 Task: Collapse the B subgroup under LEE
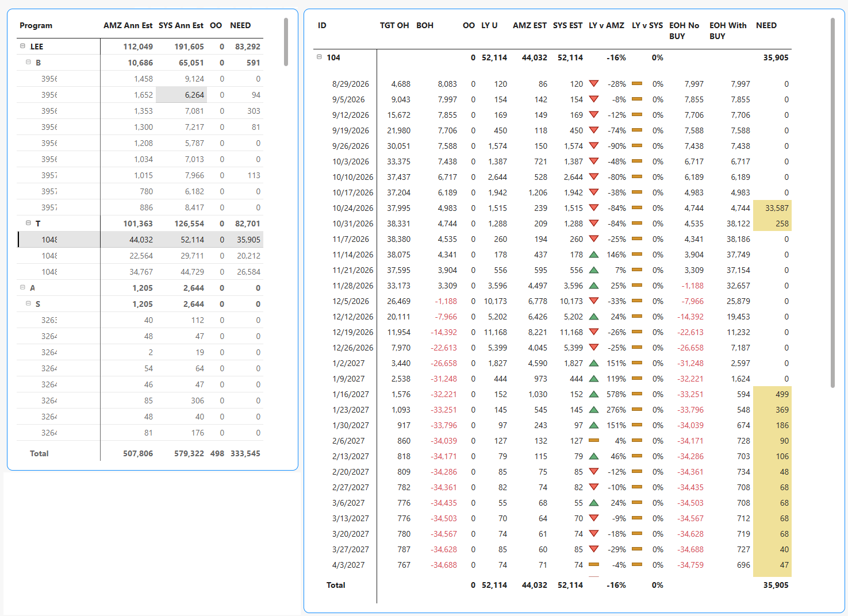click(x=28, y=62)
